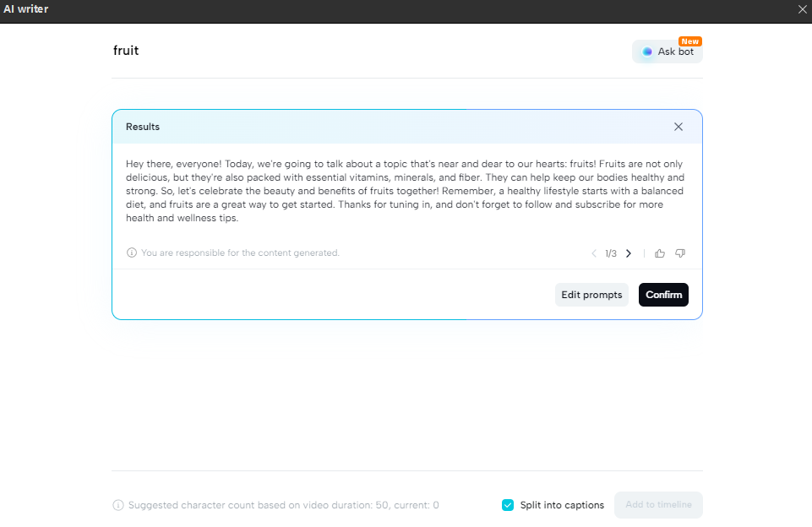This screenshot has width=812, height=527.
Task: Click the Add to timeline button
Action: [x=658, y=505]
